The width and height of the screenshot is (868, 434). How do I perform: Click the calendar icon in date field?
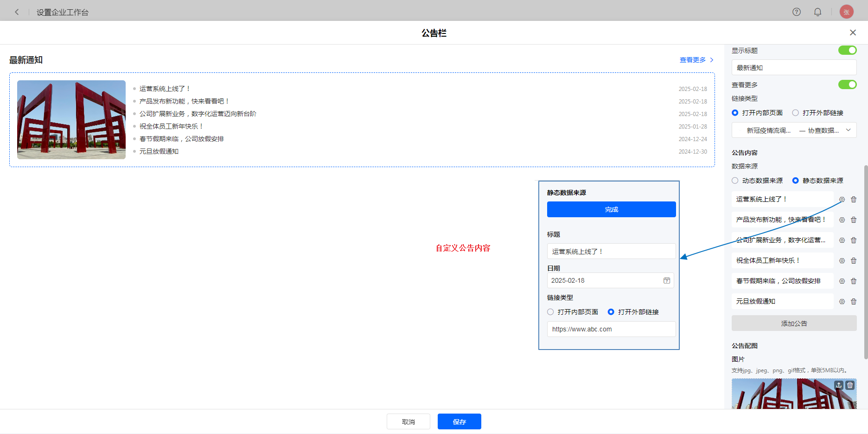pyautogui.click(x=667, y=280)
